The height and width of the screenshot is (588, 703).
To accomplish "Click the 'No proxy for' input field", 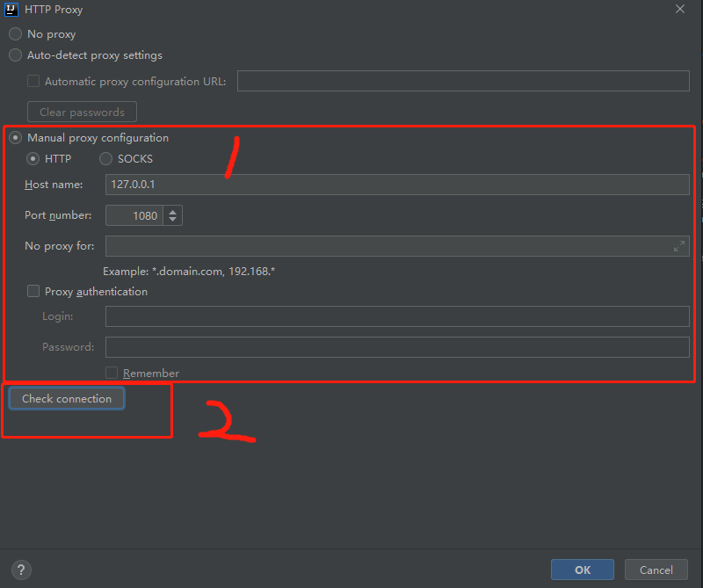I will (x=387, y=246).
